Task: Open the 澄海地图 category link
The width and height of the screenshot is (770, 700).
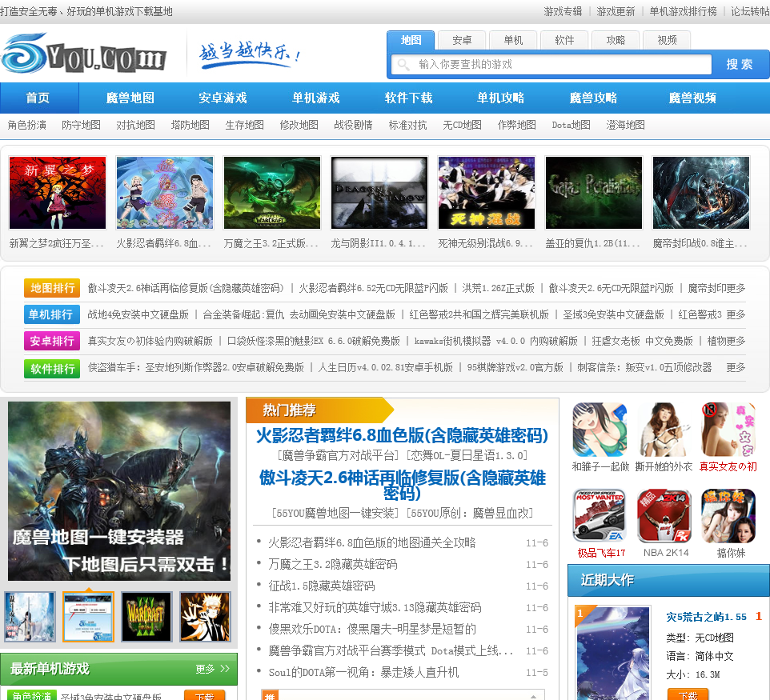Action: tap(626, 125)
